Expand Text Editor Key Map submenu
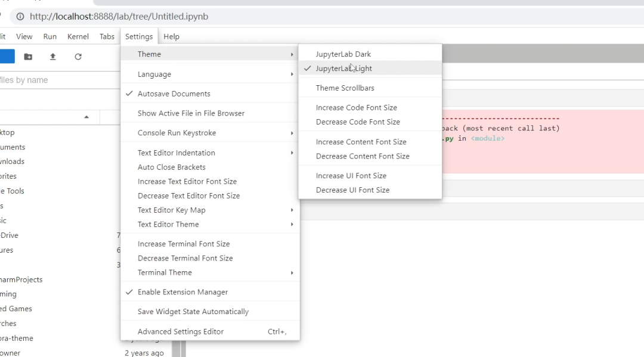Image resolution: width=644 pixels, height=357 pixels. tap(210, 210)
